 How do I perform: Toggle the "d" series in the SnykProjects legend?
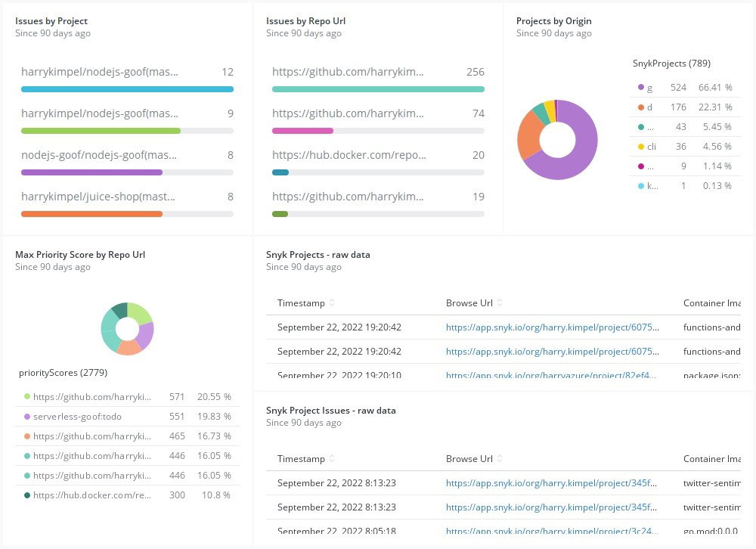point(648,107)
